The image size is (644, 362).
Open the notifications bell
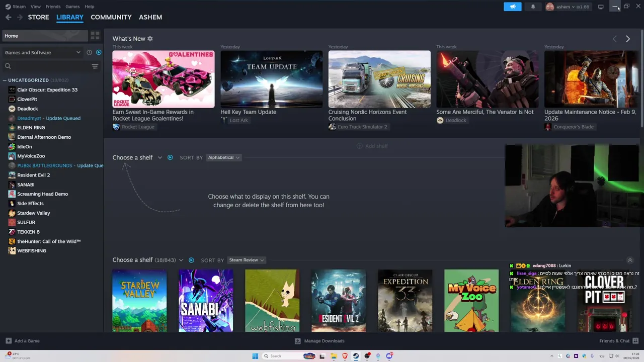coord(533,7)
